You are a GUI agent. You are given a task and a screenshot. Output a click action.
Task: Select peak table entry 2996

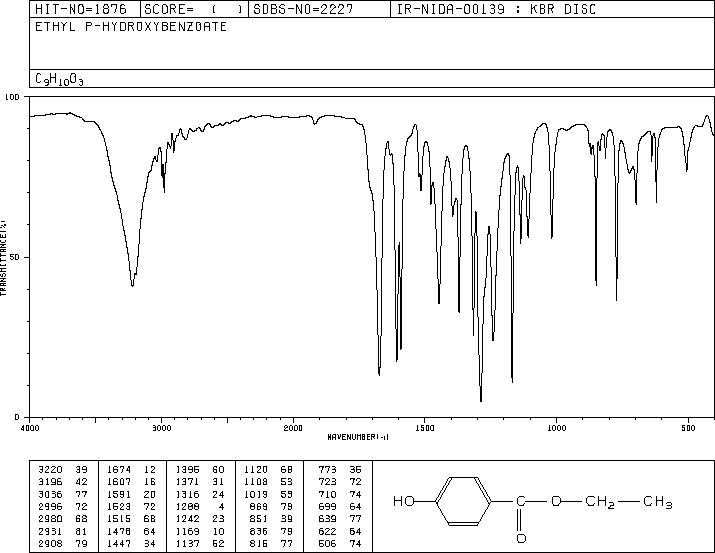tap(50, 506)
